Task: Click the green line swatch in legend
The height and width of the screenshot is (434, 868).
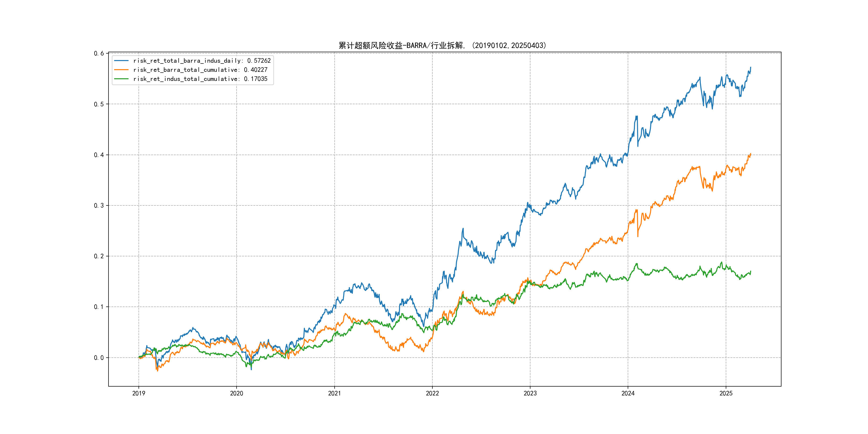Action: click(x=121, y=79)
